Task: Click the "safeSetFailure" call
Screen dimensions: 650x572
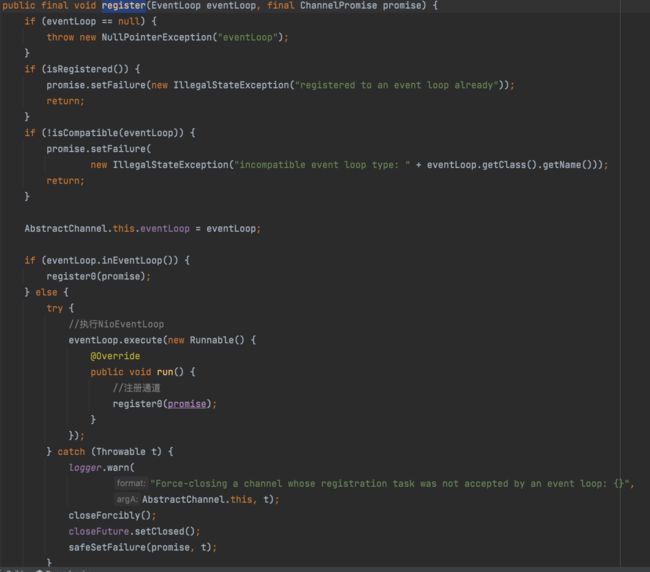Action: click(x=107, y=548)
